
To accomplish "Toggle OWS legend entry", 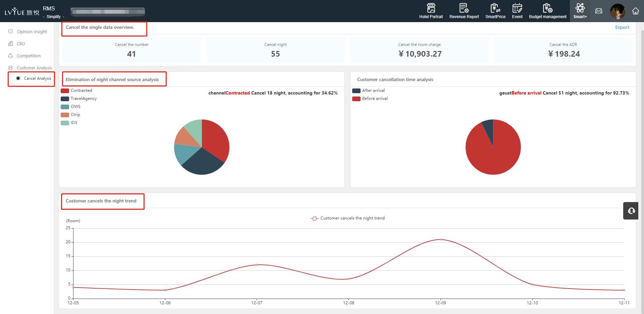I will [x=71, y=107].
